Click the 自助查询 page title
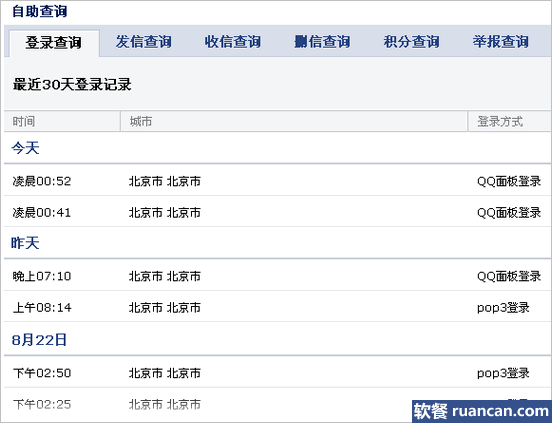 39,11
